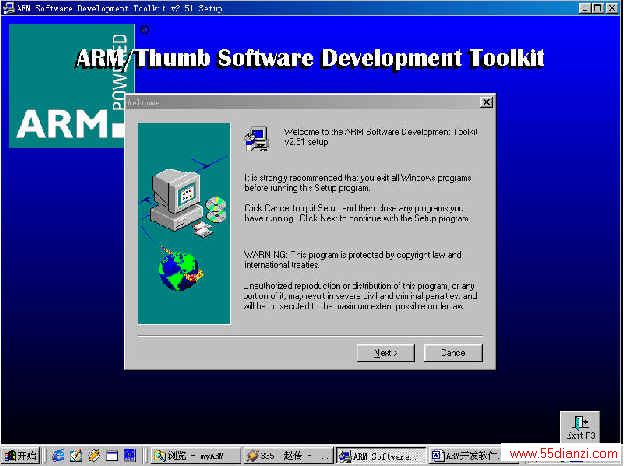Click the Cancel button in the setup dialog
This screenshot has height=466, width=624.
point(453,353)
